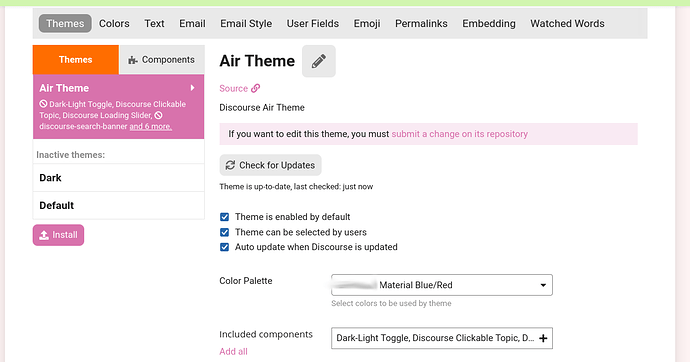Open the Emoji tab
690x362 pixels.
(367, 23)
